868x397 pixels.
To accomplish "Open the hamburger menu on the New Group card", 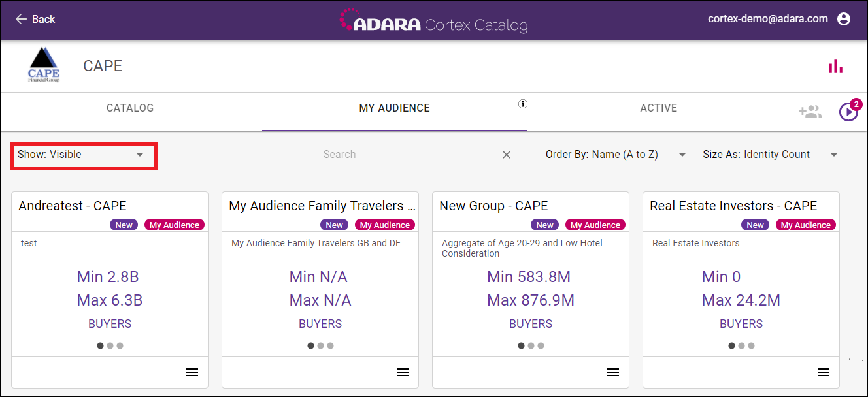I will [x=613, y=372].
